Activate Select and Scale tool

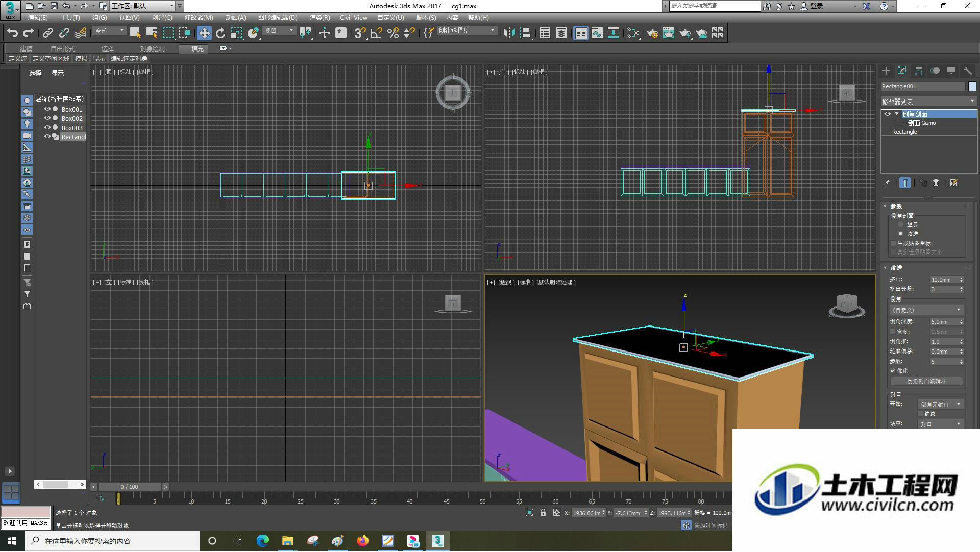point(236,33)
